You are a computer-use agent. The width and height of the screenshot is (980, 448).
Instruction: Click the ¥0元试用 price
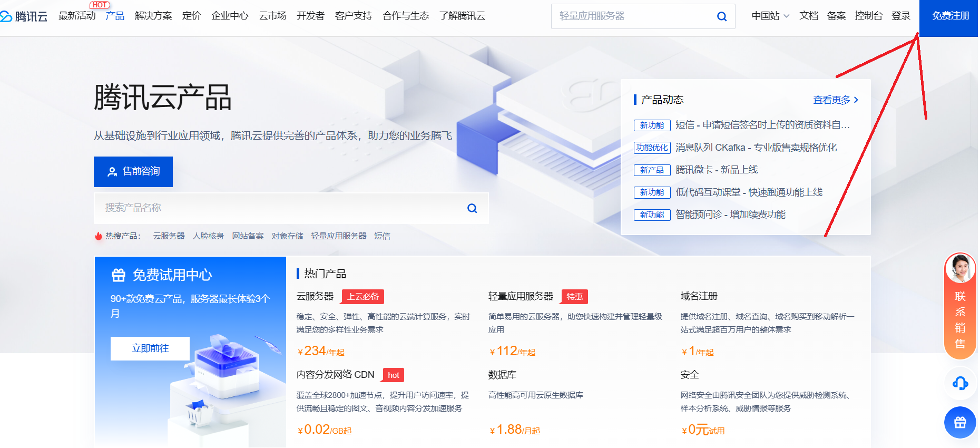coord(703,430)
